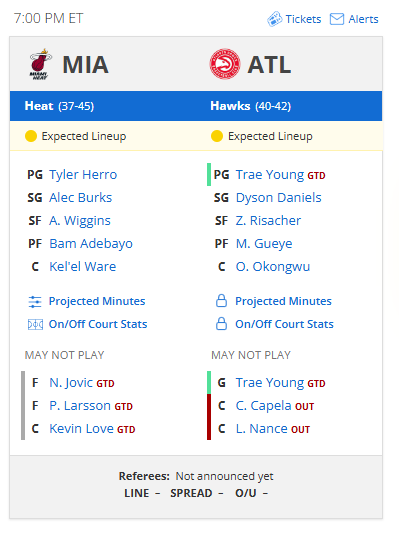The image size is (399, 536).
Task: Click the Miami Heat team logo
Action: coord(40,64)
